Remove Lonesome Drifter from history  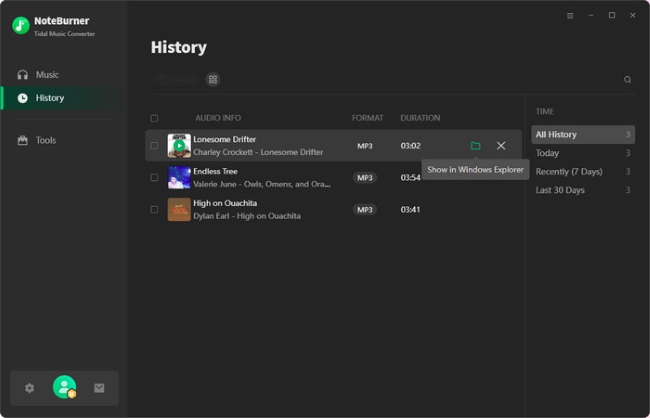(501, 146)
